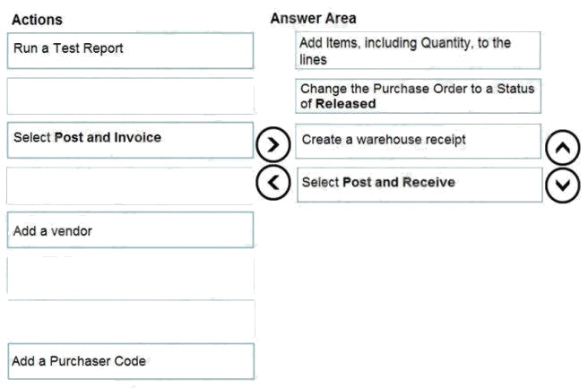Click empty slot below Select Post and Invoice
The width and height of the screenshot is (588, 388).
click(129, 186)
